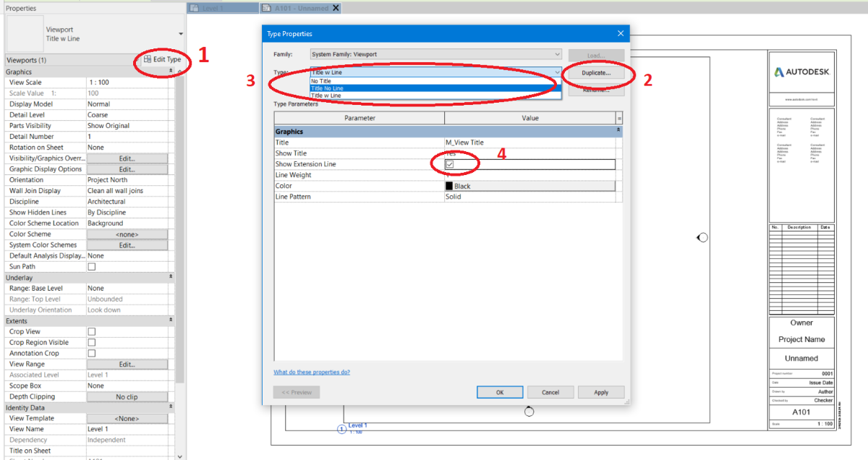Click the Display Model Normal value
This screenshot has width=868, height=460.
point(127,104)
